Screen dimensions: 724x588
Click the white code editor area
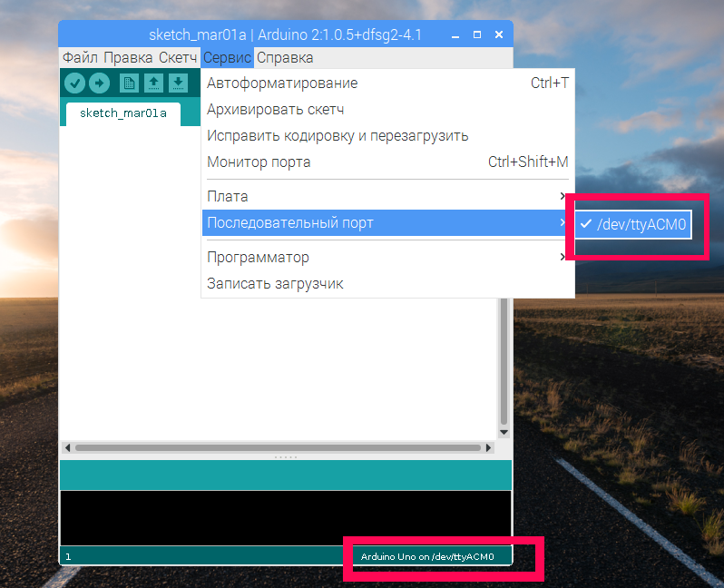[x=279, y=368]
